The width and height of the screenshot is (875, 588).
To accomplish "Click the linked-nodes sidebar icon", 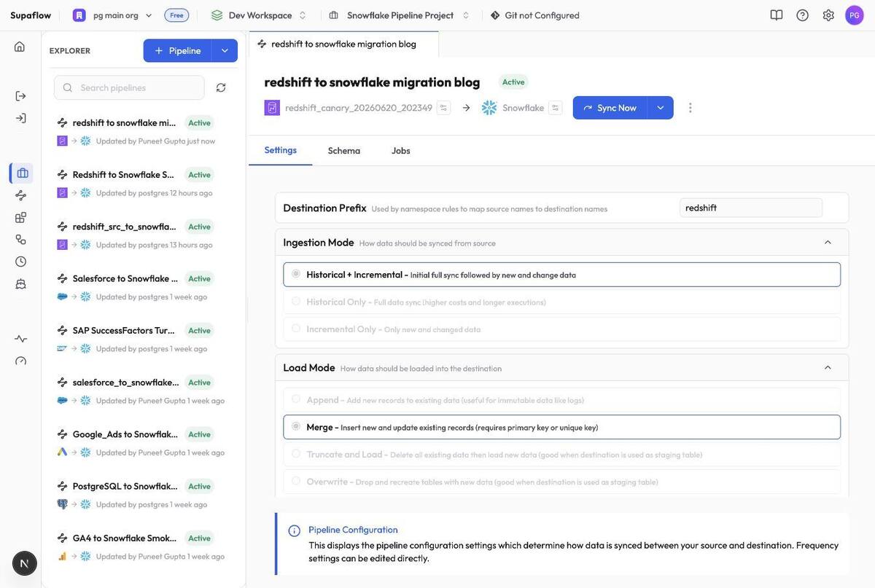I will click(20, 239).
